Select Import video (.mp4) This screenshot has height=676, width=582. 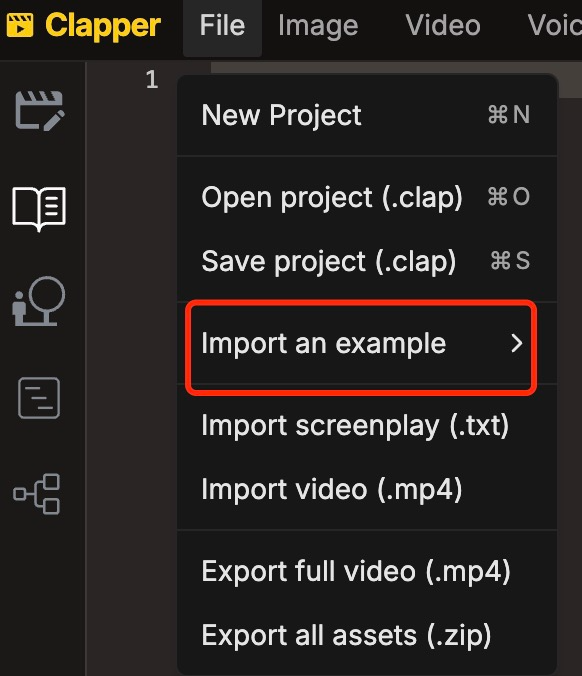coord(366,489)
